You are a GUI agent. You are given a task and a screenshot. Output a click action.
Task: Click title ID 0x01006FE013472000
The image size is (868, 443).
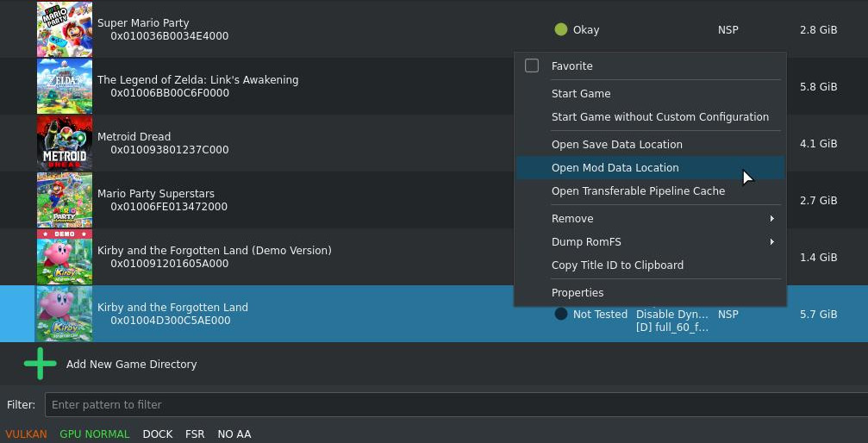(169, 207)
